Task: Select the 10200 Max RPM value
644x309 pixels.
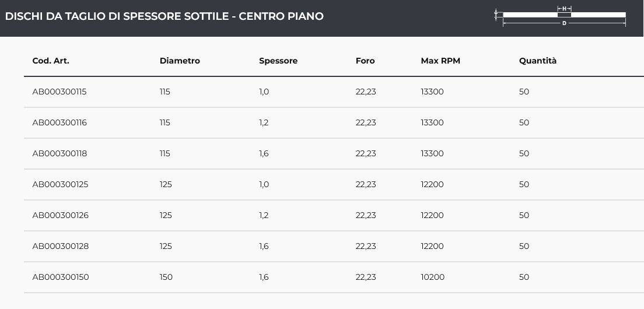Action: tap(432, 278)
